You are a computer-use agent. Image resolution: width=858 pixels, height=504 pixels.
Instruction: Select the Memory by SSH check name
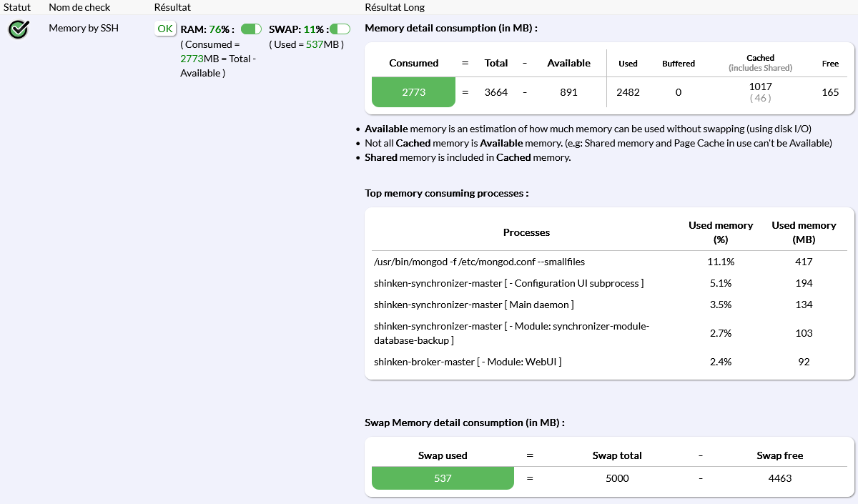click(84, 29)
